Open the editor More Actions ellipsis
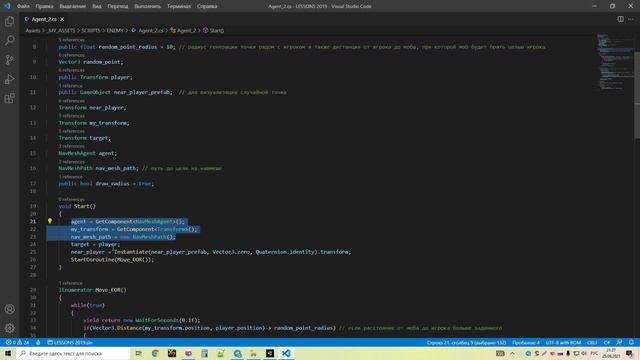 (631, 19)
